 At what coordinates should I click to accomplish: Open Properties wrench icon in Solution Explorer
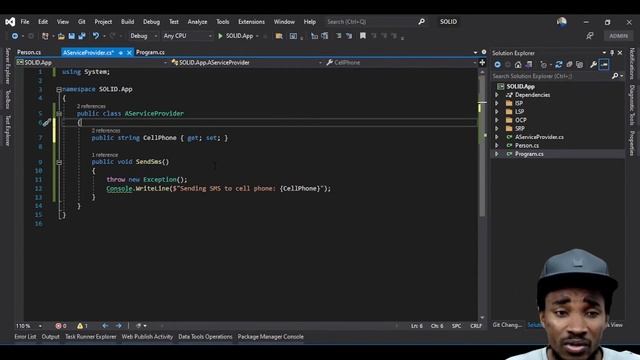pyautogui.click(x=593, y=64)
